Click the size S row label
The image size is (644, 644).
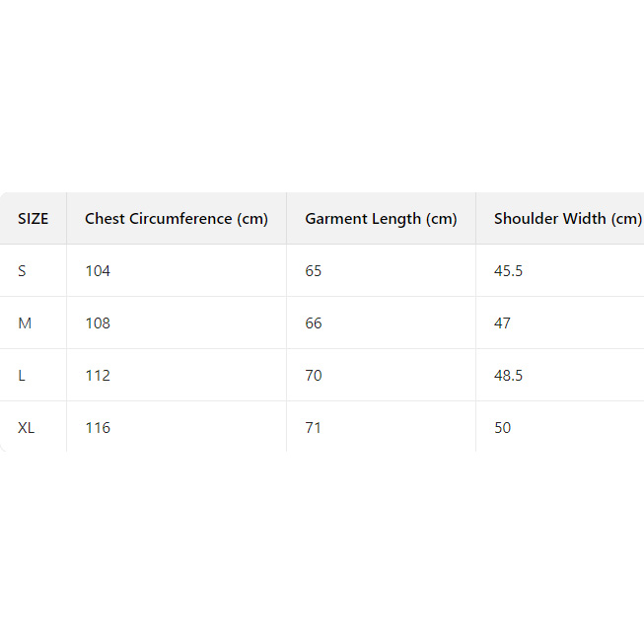pos(23,271)
